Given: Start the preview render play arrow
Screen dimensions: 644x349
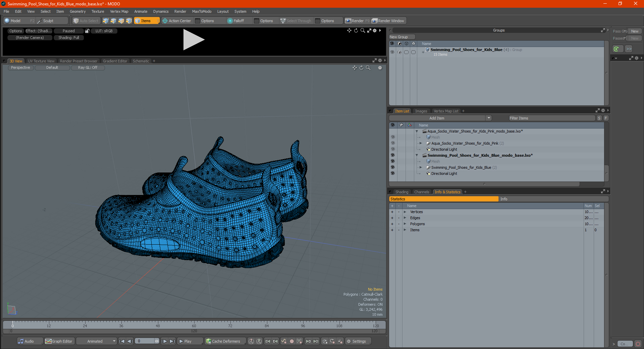Looking at the screenshot, I should (194, 40).
